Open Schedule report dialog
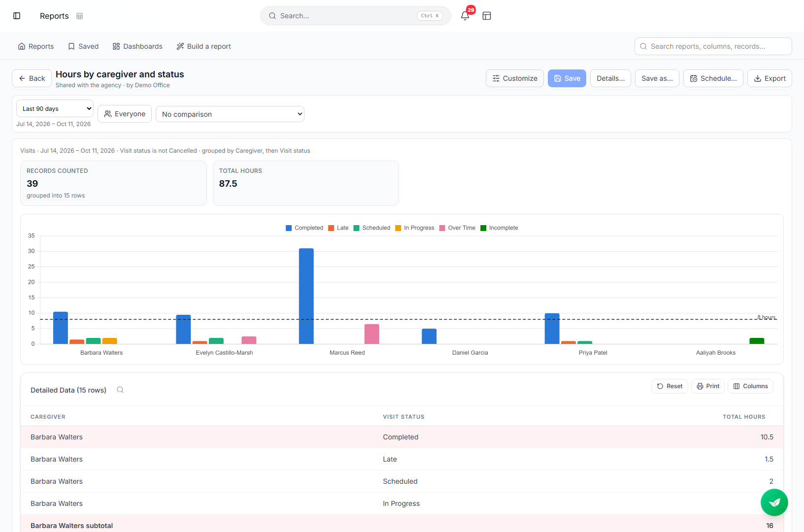804x532 pixels. coord(713,78)
